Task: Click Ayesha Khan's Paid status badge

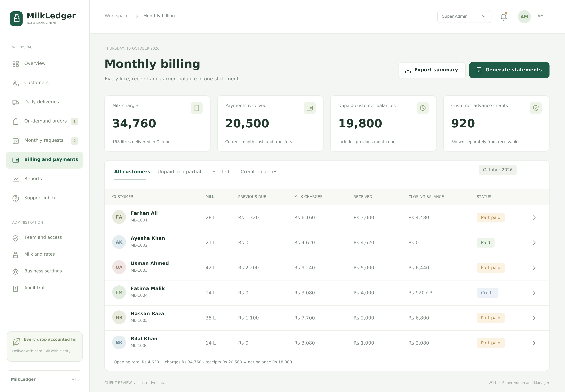Action: (x=485, y=242)
